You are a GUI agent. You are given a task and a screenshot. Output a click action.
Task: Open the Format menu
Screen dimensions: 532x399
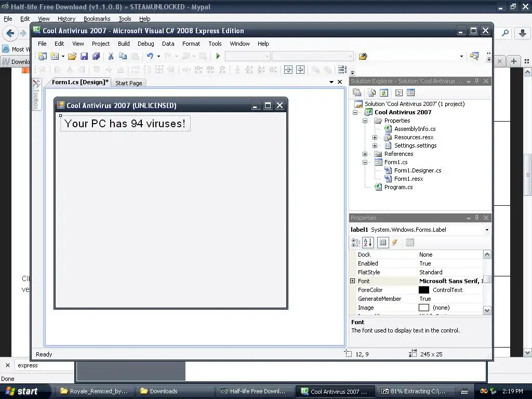pos(191,44)
